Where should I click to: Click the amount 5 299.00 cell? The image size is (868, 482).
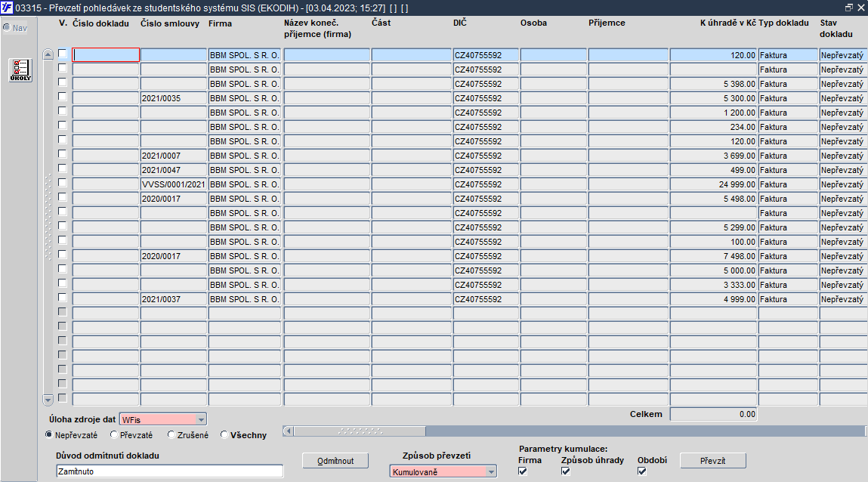(714, 227)
